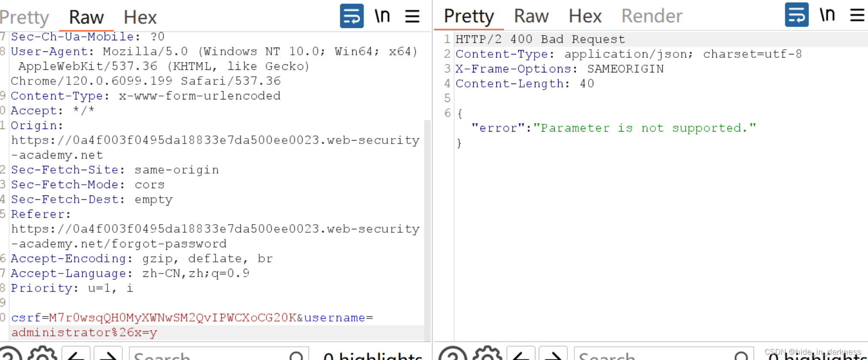
Task: Go to previous match in response search
Action: tap(521, 354)
